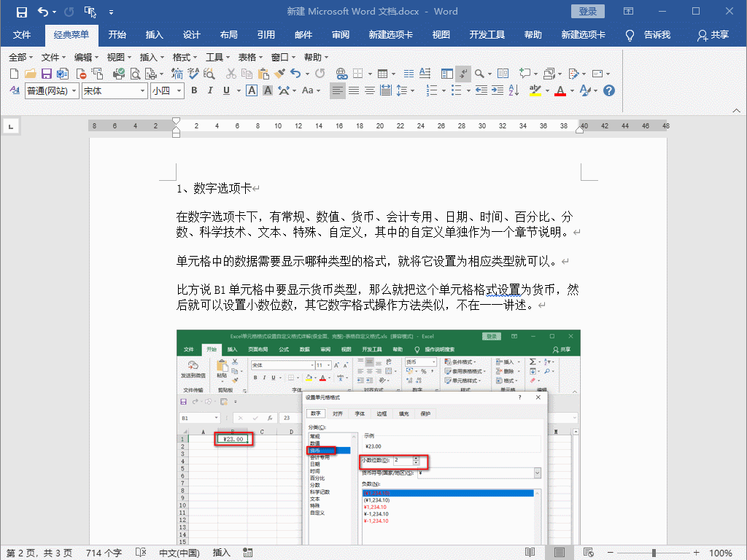Click the embedded Excel screenshot image
This screenshot has width=747, height=560.
(x=379, y=437)
